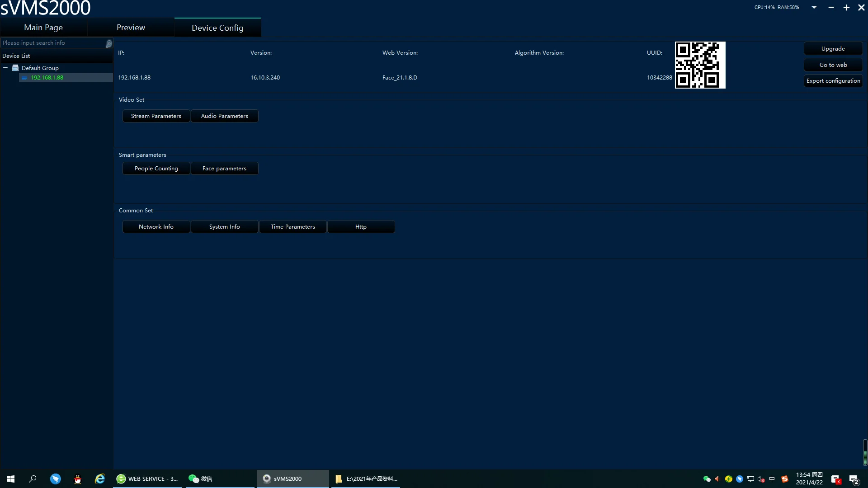Switch to the Main Page tab
868x488 pixels.
coord(43,28)
